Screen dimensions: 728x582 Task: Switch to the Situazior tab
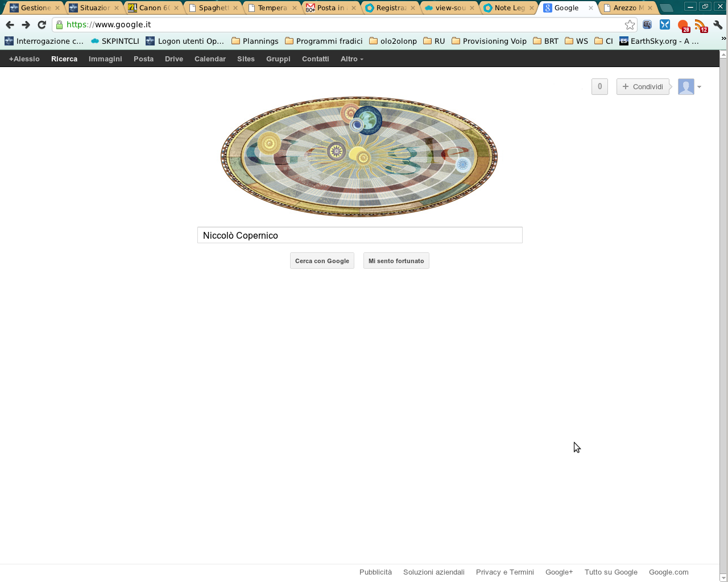[94, 8]
